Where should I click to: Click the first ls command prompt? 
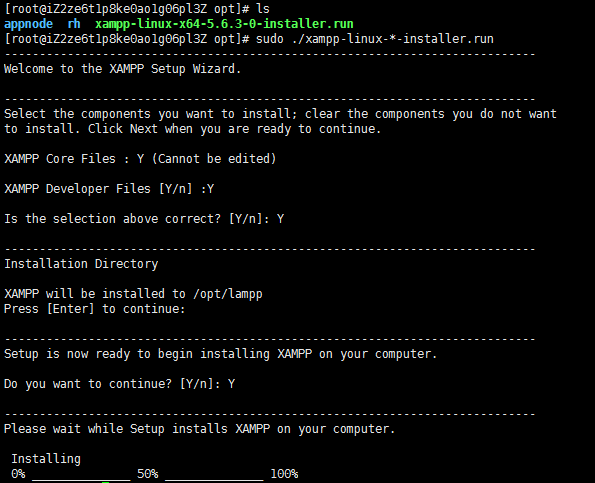click(x=137, y=9)
